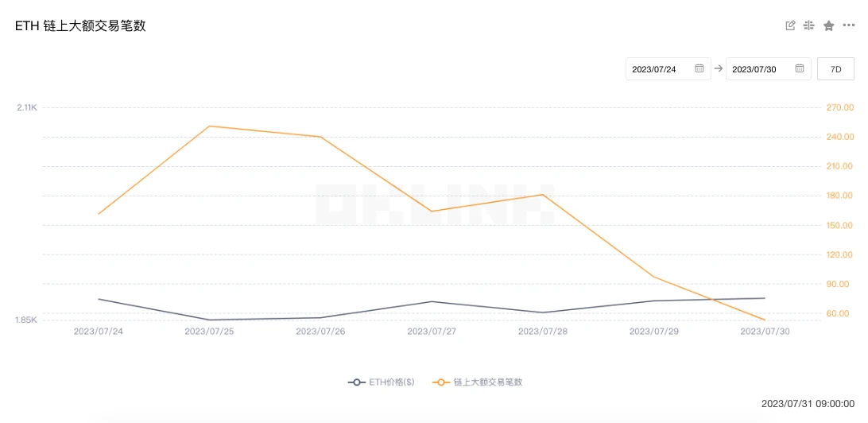Screen dimensions: 868x423
Task: Select the 7D time range button
Action: pos(835,69)
